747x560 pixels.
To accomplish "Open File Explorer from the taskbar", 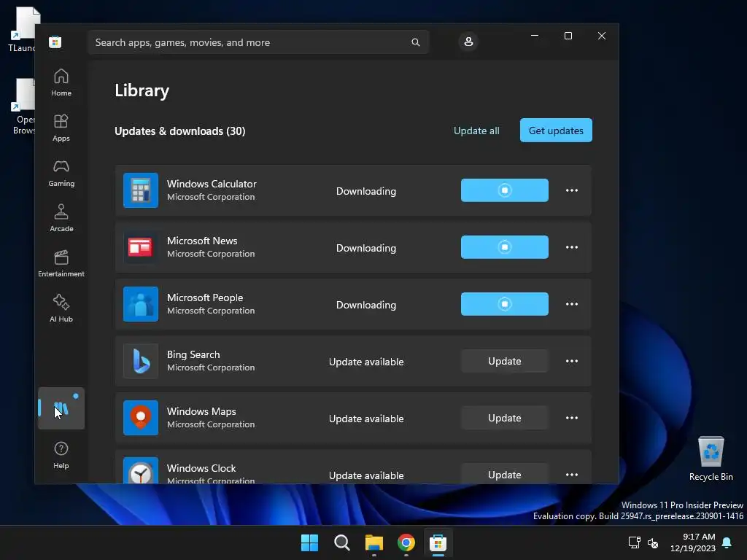I will (374, 542).
